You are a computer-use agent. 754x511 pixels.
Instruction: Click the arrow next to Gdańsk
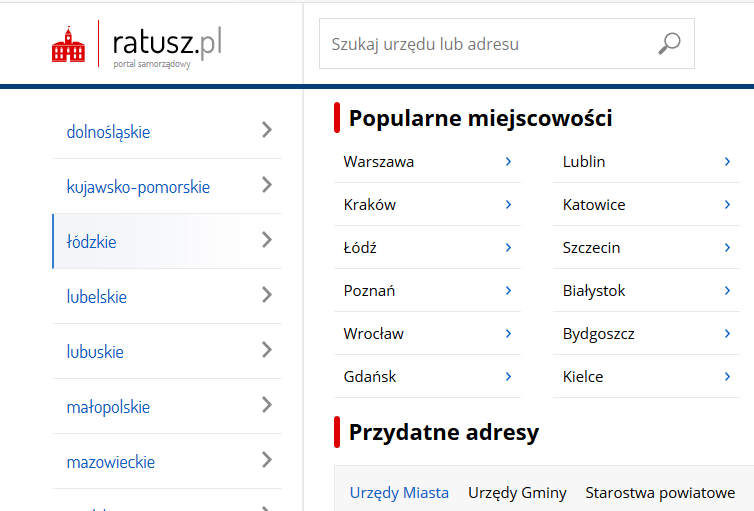(508, 376)
